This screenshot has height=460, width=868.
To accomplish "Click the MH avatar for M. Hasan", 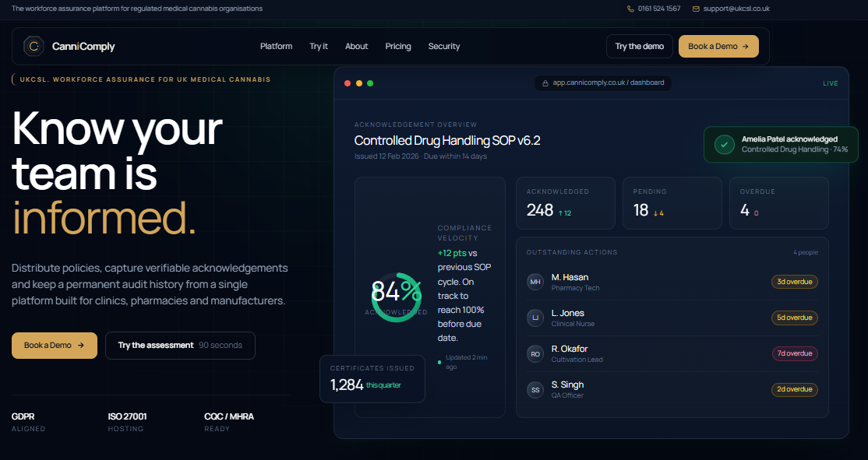I will [535, 282].
